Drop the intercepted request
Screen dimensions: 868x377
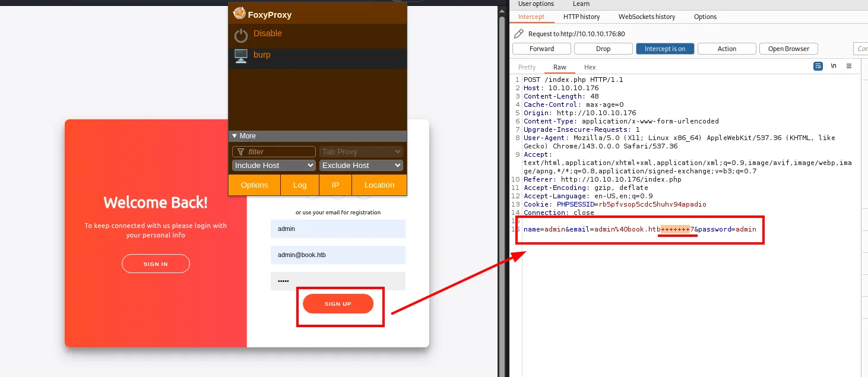tap(603, 49)
